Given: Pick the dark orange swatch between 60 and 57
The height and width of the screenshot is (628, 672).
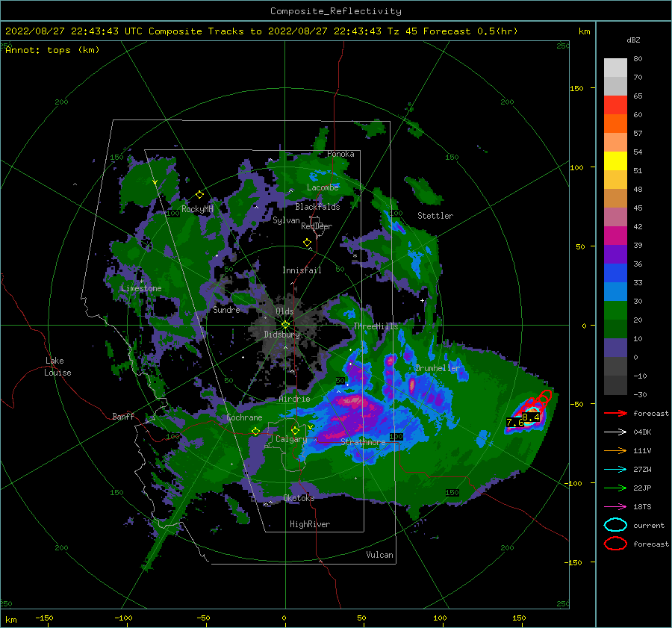Looking at the screenshot, I should click(615, 124).
